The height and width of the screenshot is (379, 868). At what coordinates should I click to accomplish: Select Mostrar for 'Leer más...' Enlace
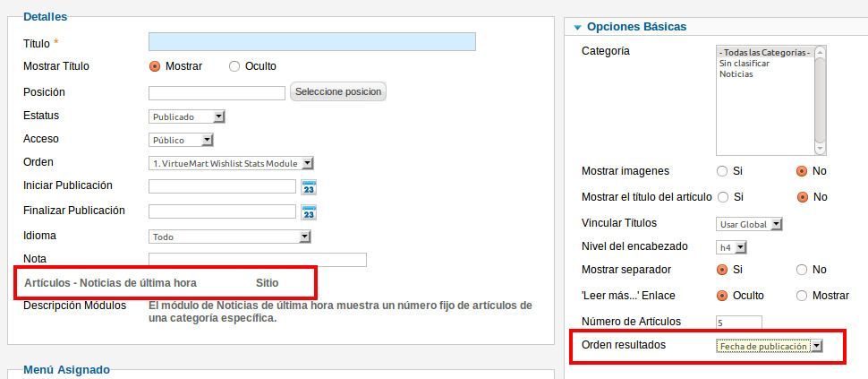(802, 296)
